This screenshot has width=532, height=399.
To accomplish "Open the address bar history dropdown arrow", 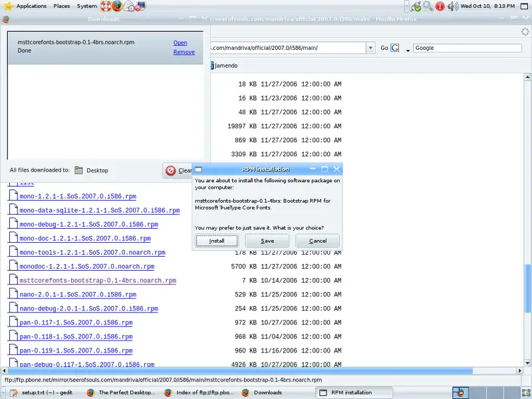I will click(370, 48).
